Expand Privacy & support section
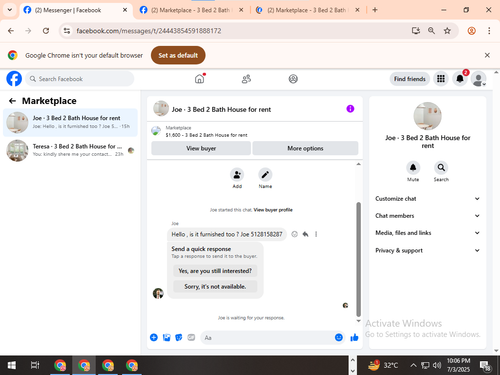 [427, 250]
